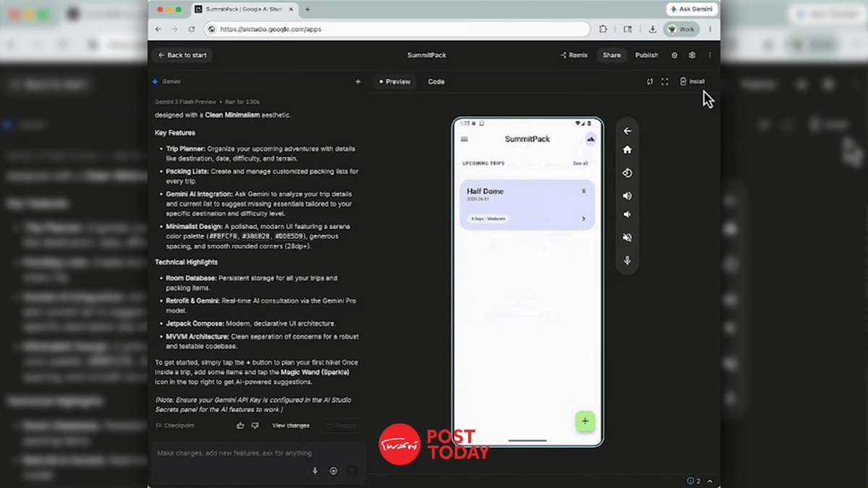Open the gear settings icon in AI Studio
868x488 pixels.
(x=692, y=55)
